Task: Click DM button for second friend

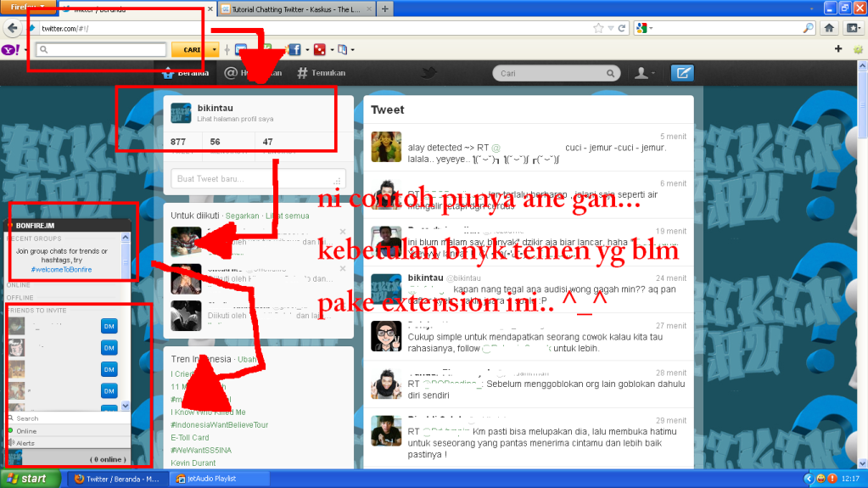Action: [109, 348]
